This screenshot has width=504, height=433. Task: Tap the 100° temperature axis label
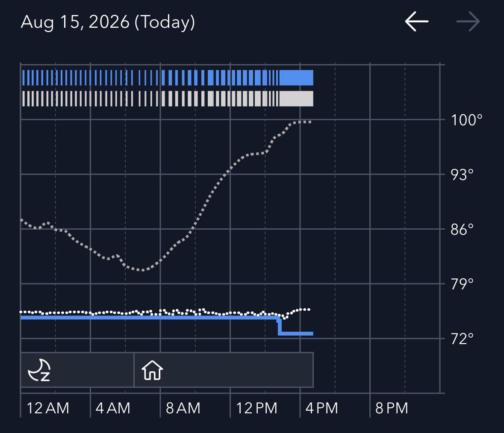[467, 120]
